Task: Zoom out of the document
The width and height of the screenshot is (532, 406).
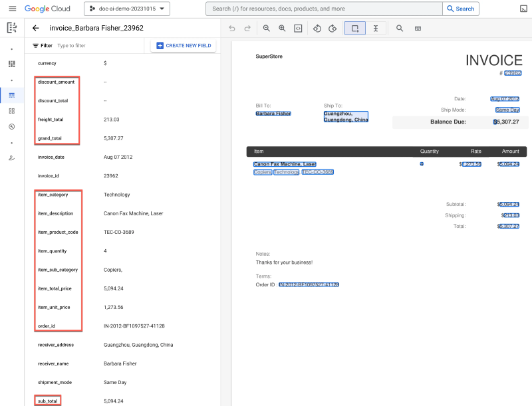Action: (267, 29)
